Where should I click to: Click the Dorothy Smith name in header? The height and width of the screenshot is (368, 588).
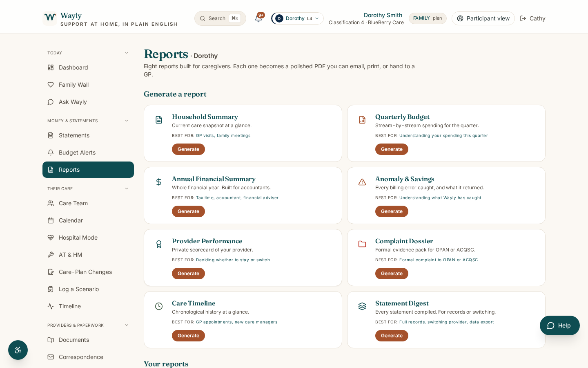point(383,15)
